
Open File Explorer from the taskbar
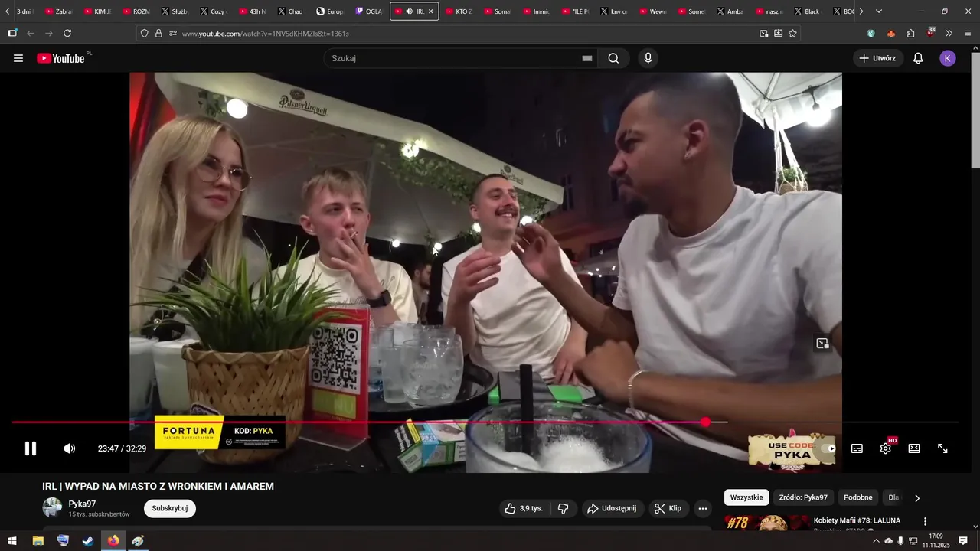pyautogui.click(x=38, y=541)
